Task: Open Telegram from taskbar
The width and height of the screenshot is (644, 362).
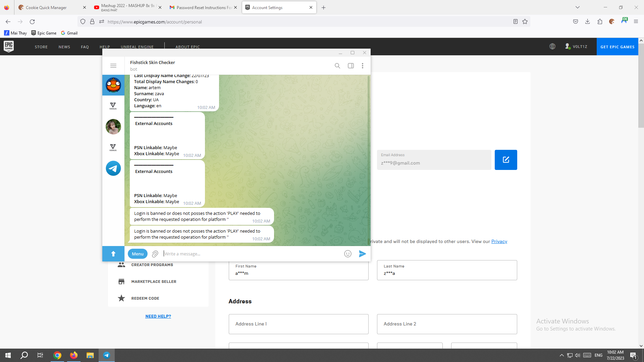Action: point(106,355)
